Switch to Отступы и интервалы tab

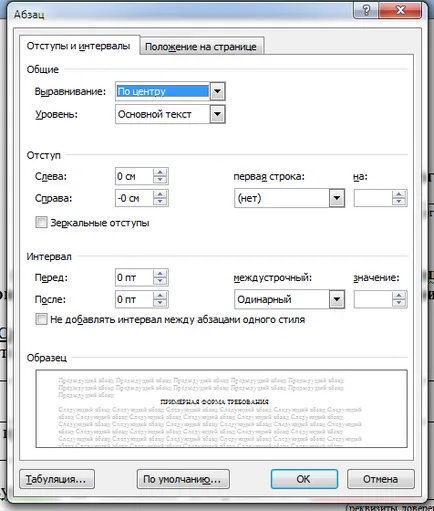78,46
